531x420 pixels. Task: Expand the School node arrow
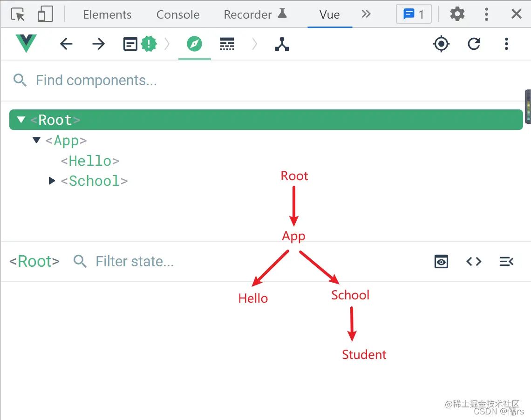[x=52, y=181]
